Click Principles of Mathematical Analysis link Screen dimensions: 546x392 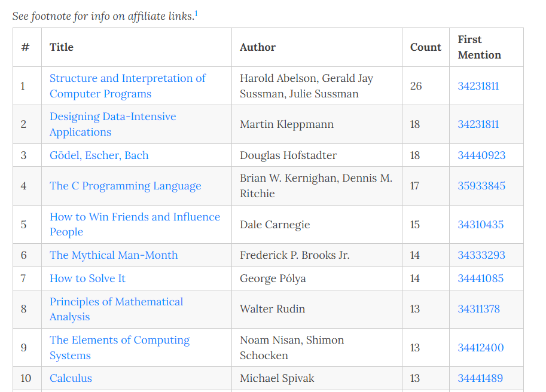[x=116, y=302]
